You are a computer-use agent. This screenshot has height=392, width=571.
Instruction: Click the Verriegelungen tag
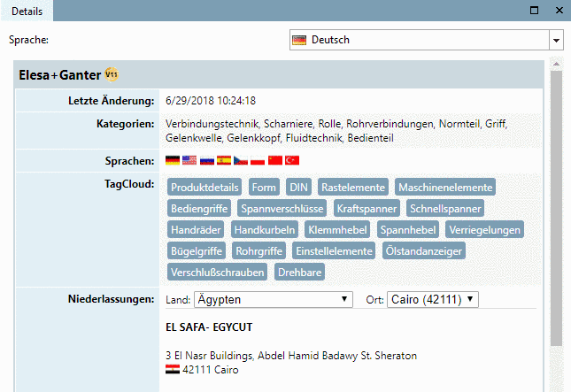coord(485,230)
